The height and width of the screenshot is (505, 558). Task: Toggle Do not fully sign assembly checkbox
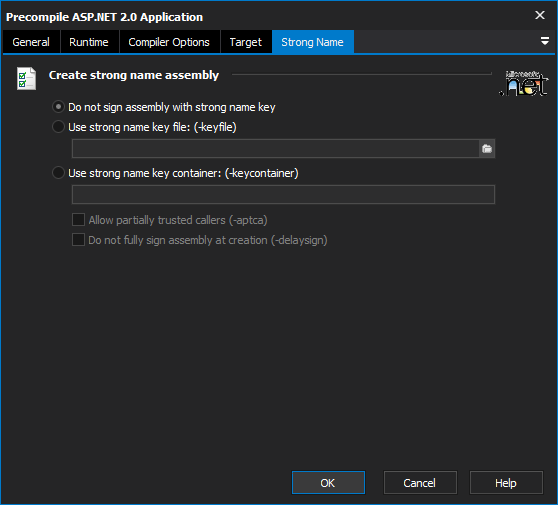(x=78, y=240)
